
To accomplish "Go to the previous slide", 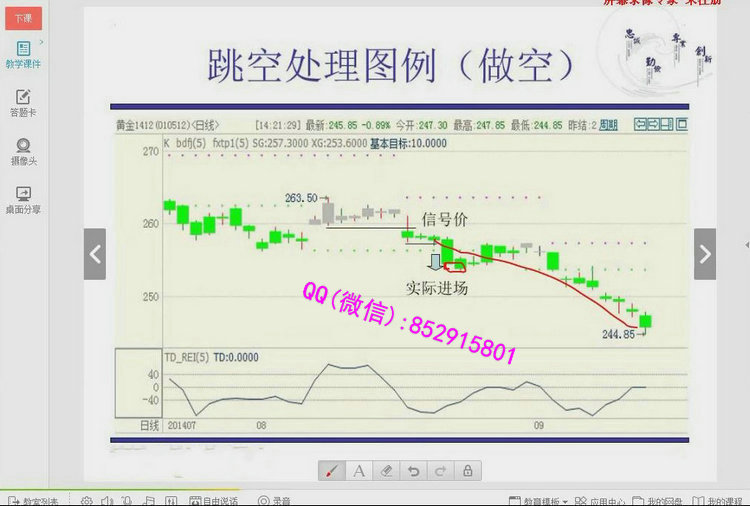I will tap(95, 254).
